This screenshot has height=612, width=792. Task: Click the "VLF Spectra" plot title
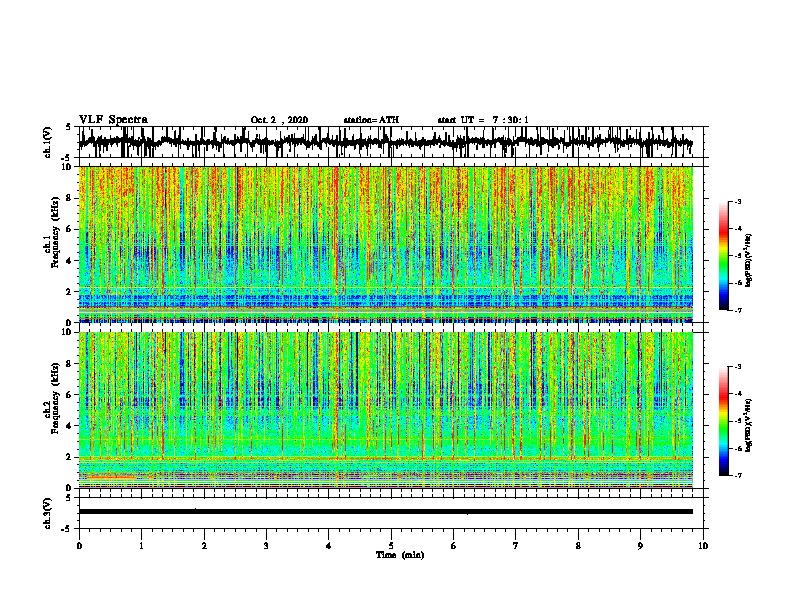(x=113, y=120)
